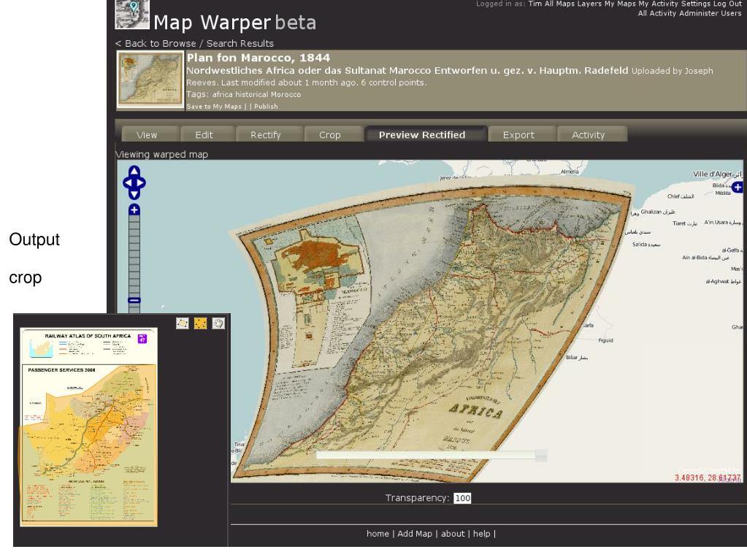747x560 pixels.
Task: Click the footer home link
Action: (378, 534)
